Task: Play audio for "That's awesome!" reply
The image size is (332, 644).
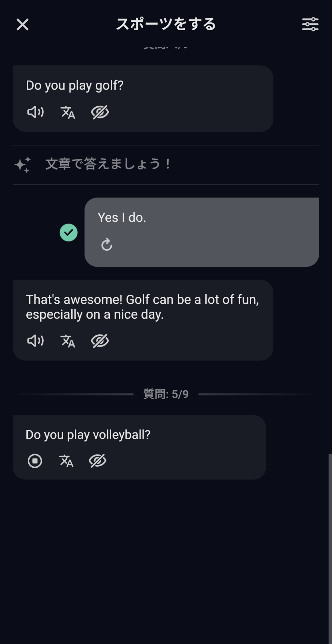Action: [x=35, y=341]
